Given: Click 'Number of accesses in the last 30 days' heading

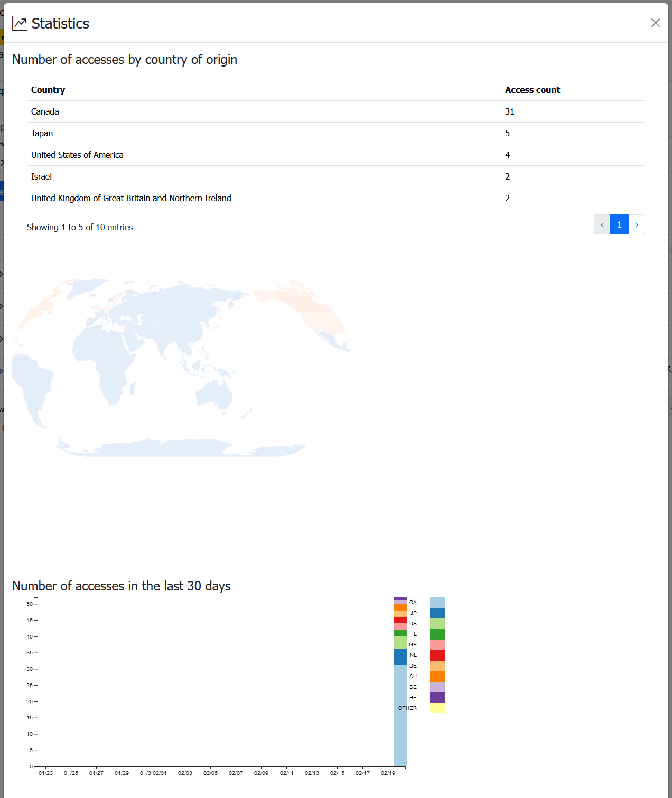Looking at the screenshot, I should tap(122, 586).
